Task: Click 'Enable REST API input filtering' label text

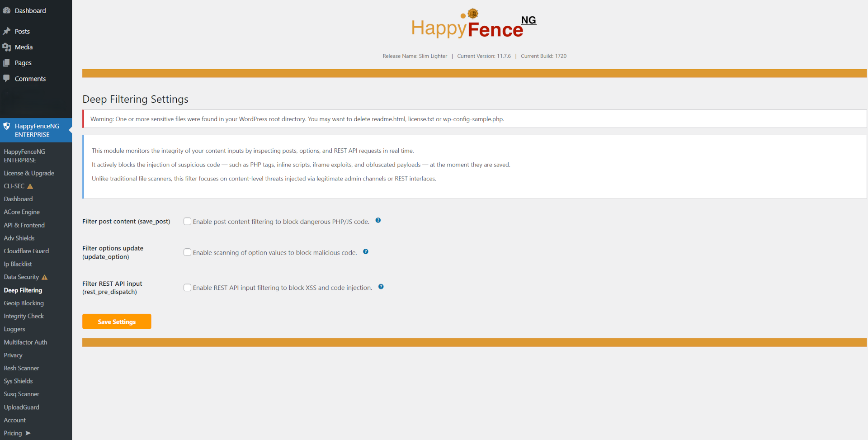Action: (283, 288)
